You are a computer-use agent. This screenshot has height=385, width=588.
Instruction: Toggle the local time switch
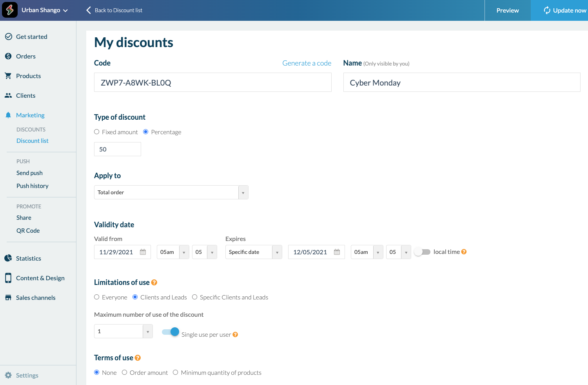(423, 252)
